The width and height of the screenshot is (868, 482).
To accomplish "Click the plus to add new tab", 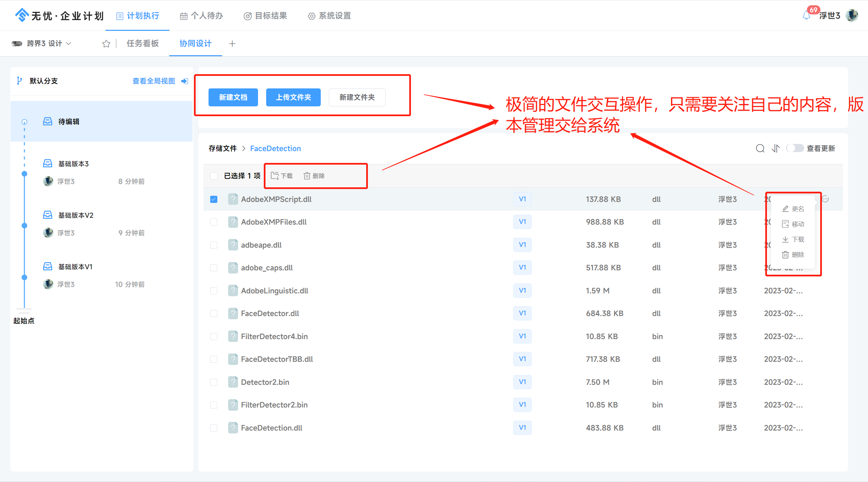I will click(x=232, y=44).
